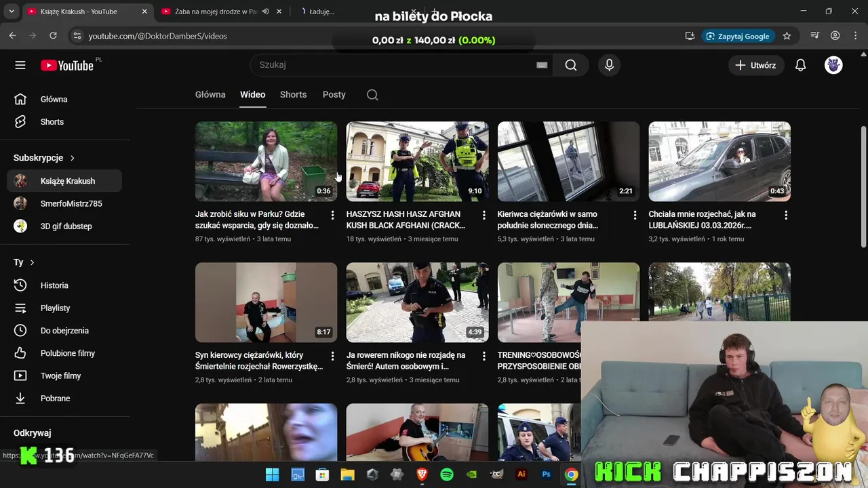This screenshot has height=488, width=868.
Task: View site information icon in address bar
Action: pyautogui.click(x=77, y=36)
